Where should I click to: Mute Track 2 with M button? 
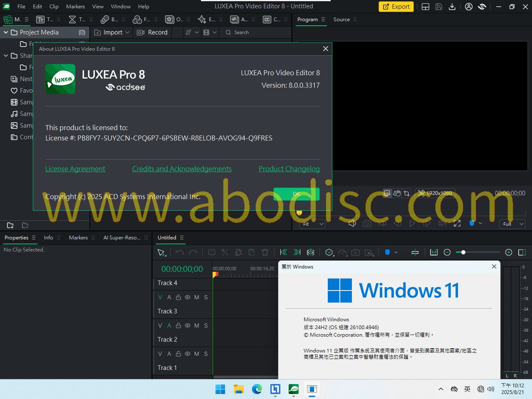(x=197, y=325)
